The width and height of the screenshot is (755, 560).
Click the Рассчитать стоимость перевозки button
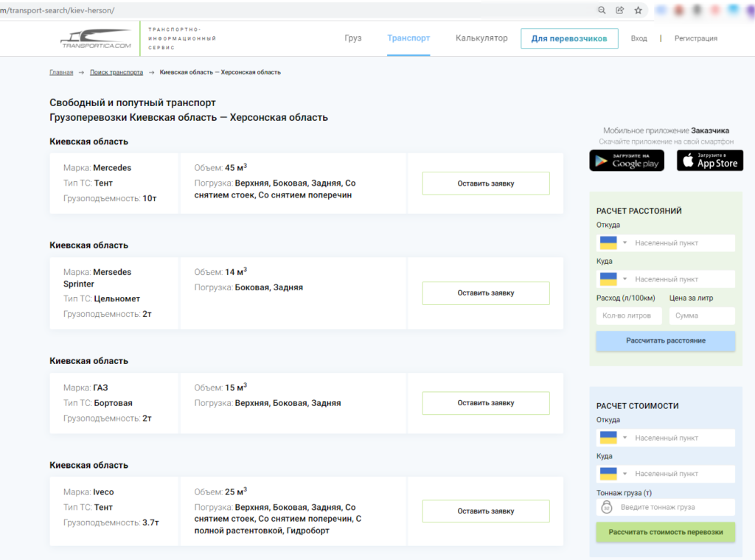pos(666,532)
